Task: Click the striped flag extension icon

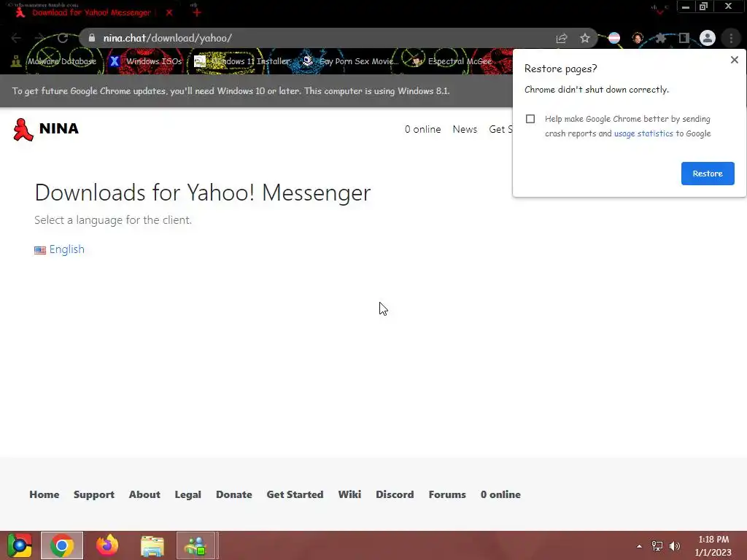Action: 614,38
